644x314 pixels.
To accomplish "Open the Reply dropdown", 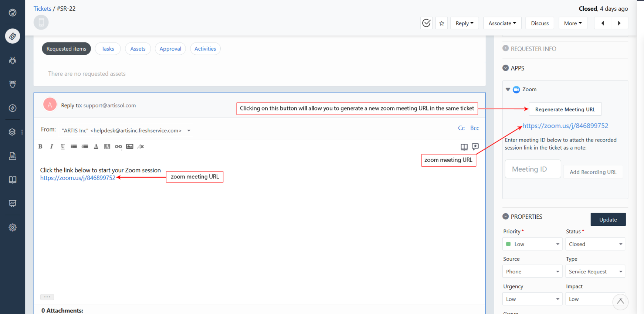I will (464, 23).
